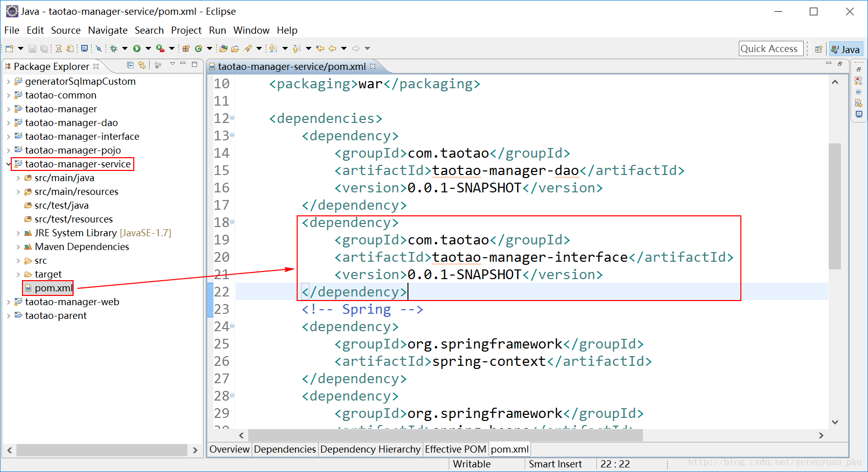Image resolution: width=868 pixels, height=472 pixels.
Task: Open Debug configurations dropdown arrow
Action: [x=125, y=48]
